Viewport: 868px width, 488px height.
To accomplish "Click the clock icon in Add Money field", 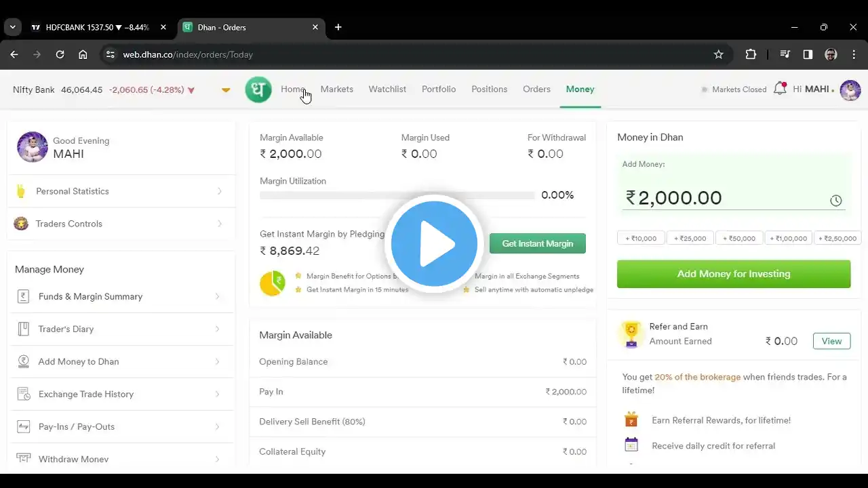I will pyautogui.click(x=836, y=201).
